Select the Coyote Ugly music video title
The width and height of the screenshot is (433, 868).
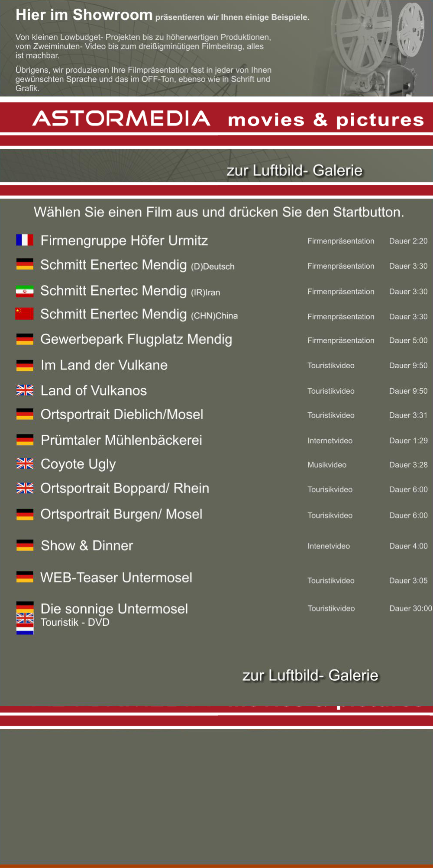click(x=78, y=464)
